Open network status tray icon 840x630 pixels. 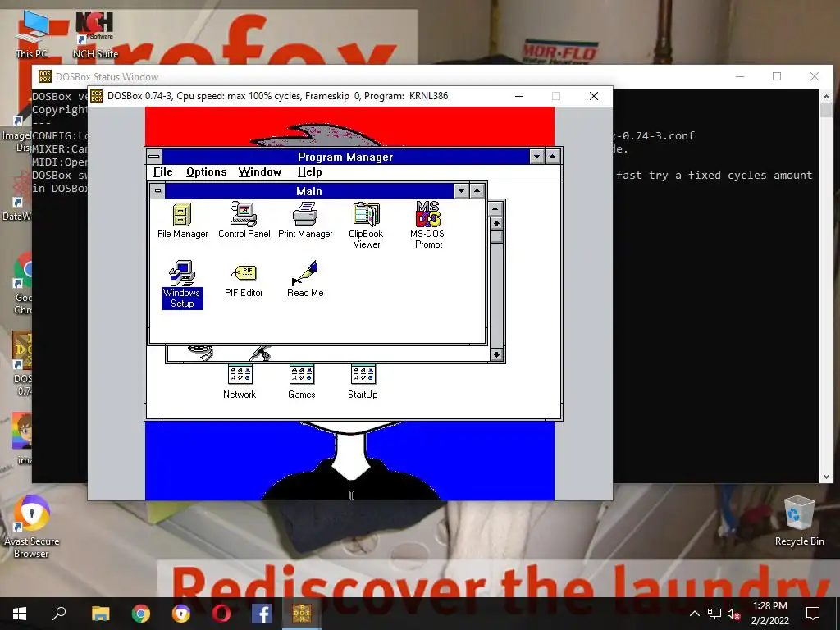click(x=714, y=614)
